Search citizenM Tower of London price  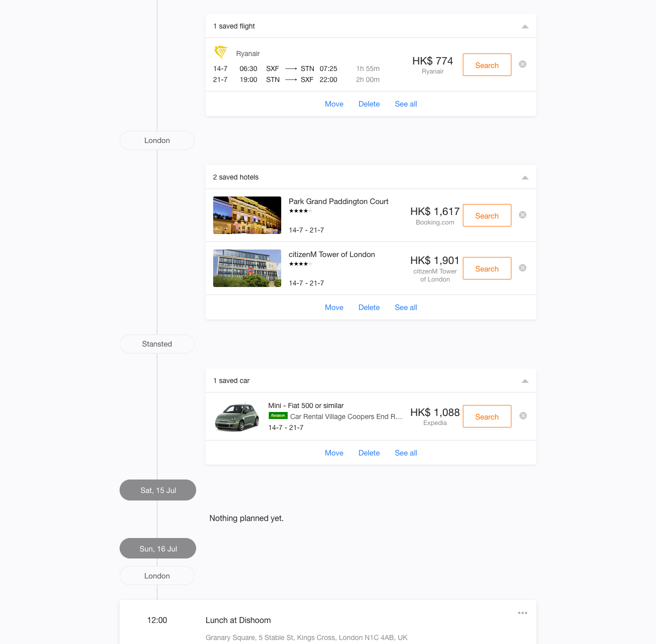(487, 268)
